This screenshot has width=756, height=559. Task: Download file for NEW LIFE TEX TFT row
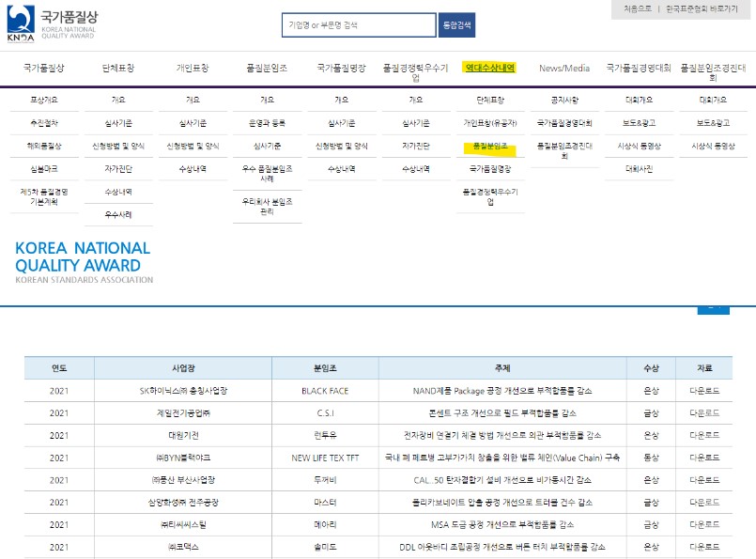pos(704,458)
